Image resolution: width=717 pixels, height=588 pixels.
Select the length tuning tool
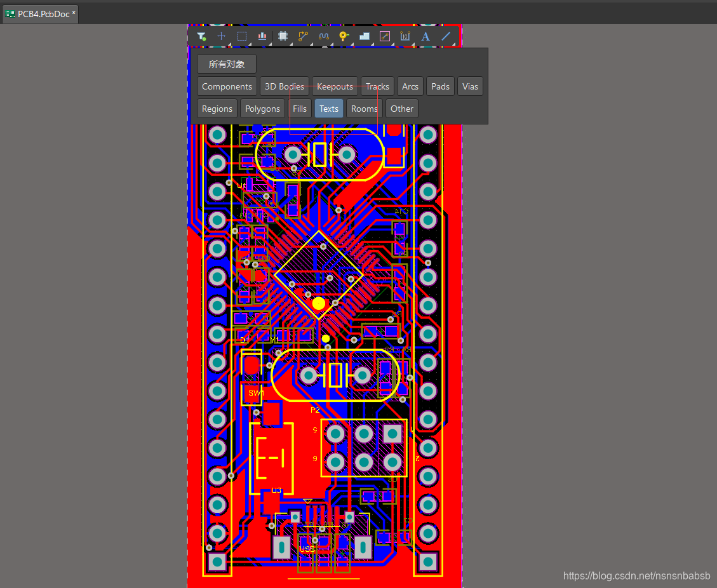point(324,36)
